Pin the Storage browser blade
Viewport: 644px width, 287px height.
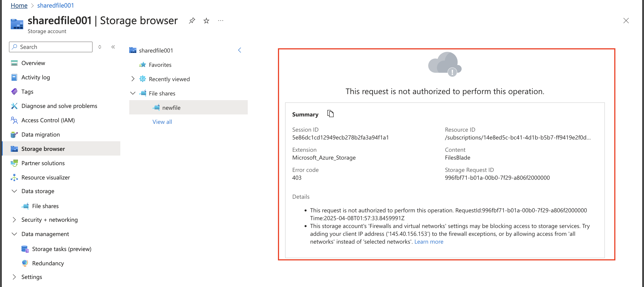coord(192,21)
